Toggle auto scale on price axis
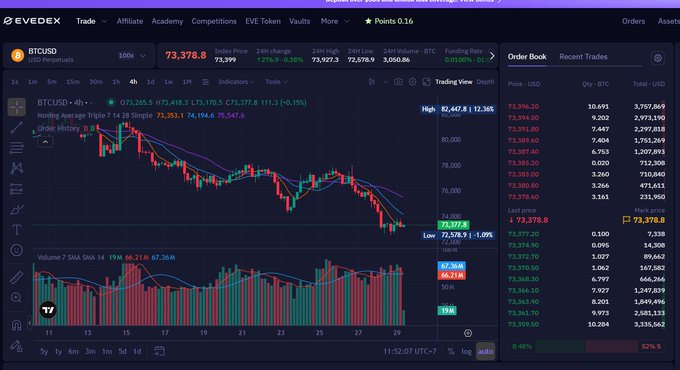Image resolution: width=680 pixels, height=370 pixels. coord(485,351)
